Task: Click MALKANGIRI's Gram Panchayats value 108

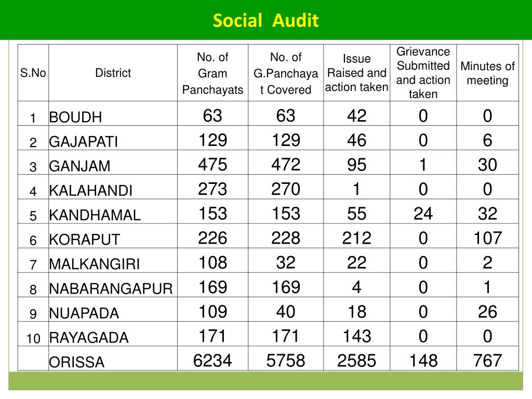Action: point(212,262)
